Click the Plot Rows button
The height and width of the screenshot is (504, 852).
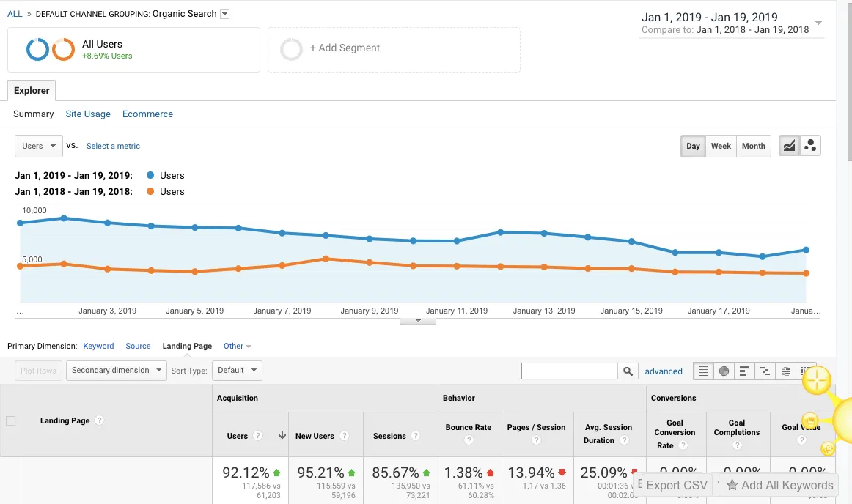[39, 371]
